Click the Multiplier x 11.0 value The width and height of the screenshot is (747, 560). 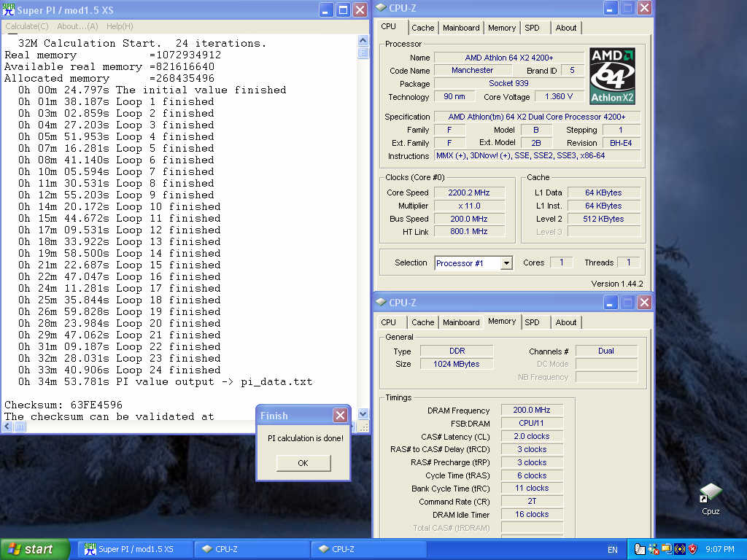click(469, 206)
